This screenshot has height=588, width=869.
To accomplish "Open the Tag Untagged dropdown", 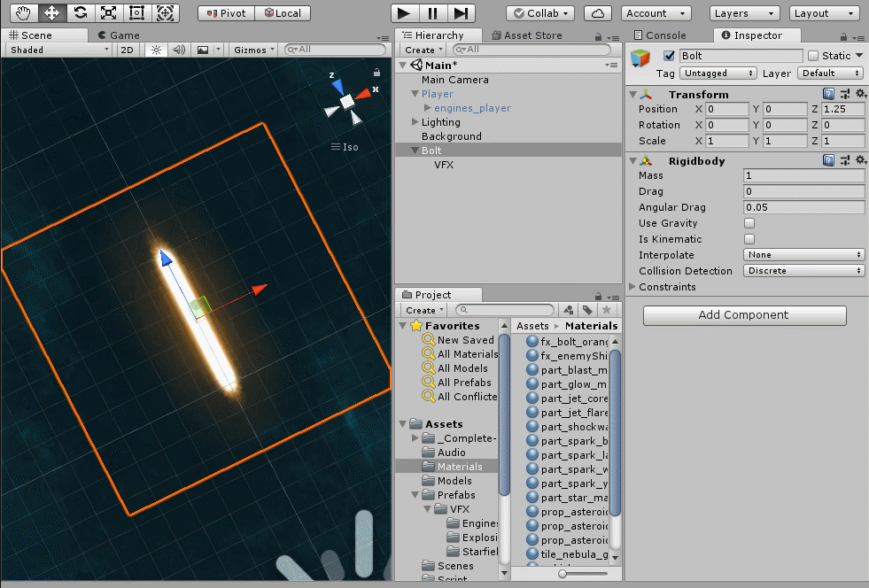I will coord(718,73).
